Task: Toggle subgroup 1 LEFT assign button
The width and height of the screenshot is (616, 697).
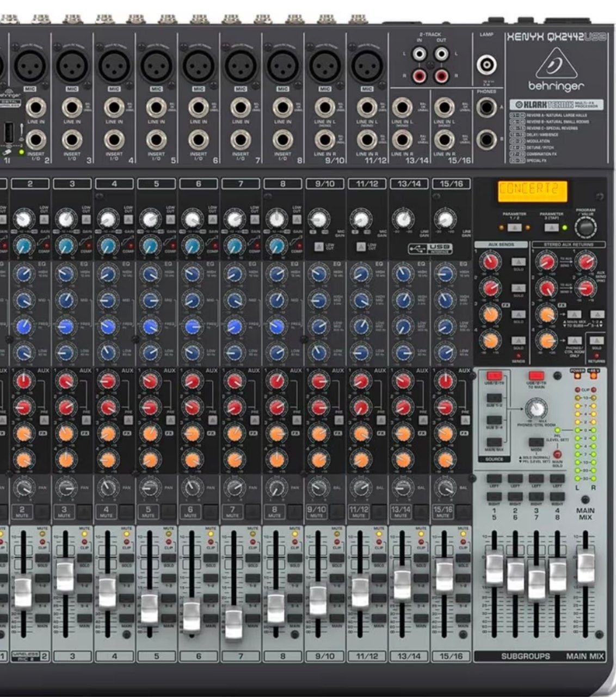Action: 494,479
